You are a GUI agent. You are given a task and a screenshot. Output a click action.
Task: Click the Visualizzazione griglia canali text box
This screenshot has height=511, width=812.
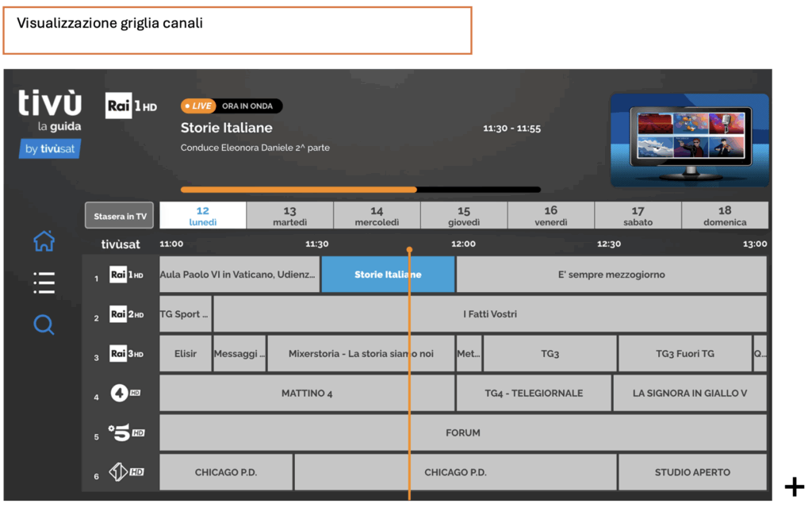237,31
